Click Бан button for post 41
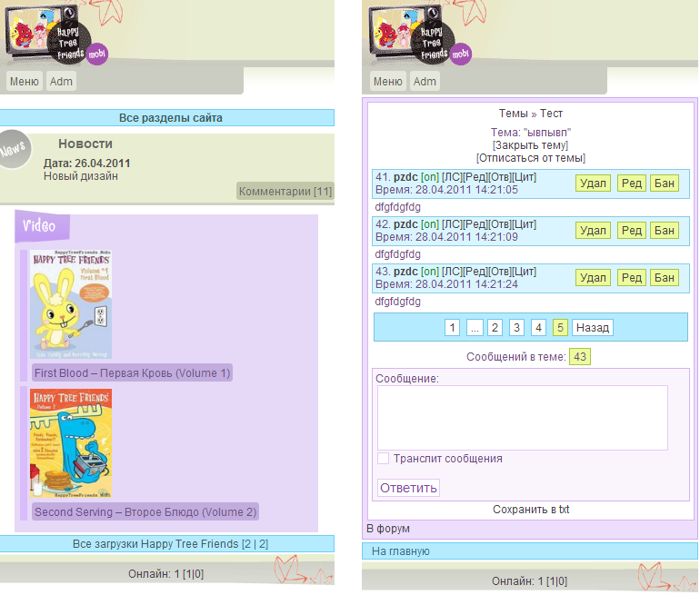Viewport: 700px width, 595px height. tap(665, 183)
